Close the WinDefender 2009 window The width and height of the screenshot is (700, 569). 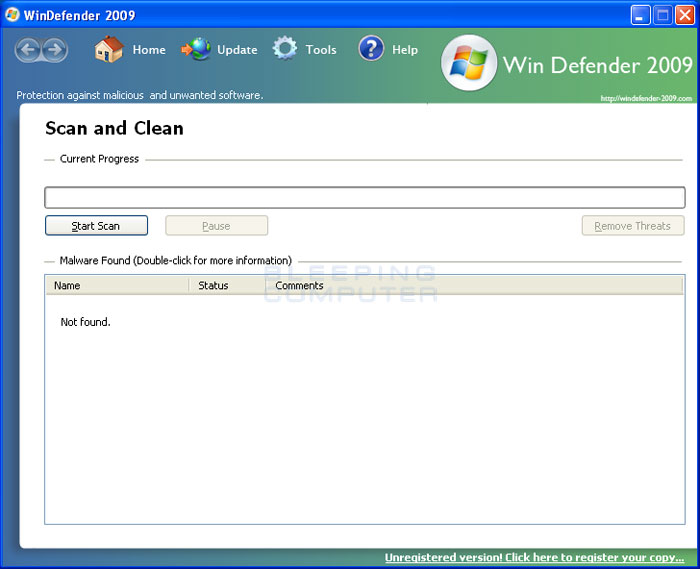685,15
